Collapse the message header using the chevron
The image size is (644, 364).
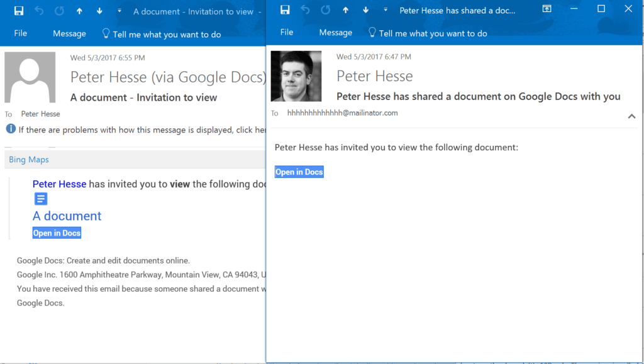pos(631,116)
